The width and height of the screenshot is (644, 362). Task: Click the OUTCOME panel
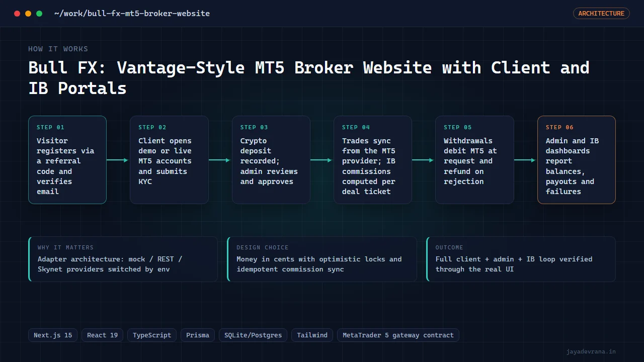[x=521, y=259]
